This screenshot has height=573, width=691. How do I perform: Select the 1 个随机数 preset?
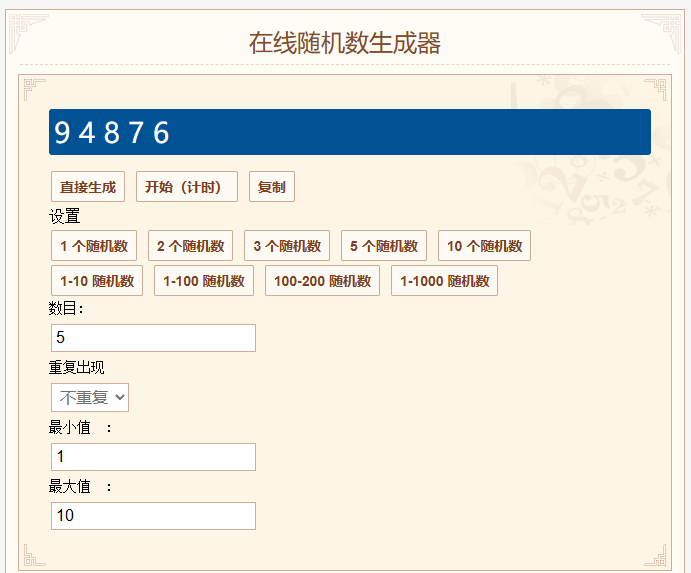click(x=94, y=246)
